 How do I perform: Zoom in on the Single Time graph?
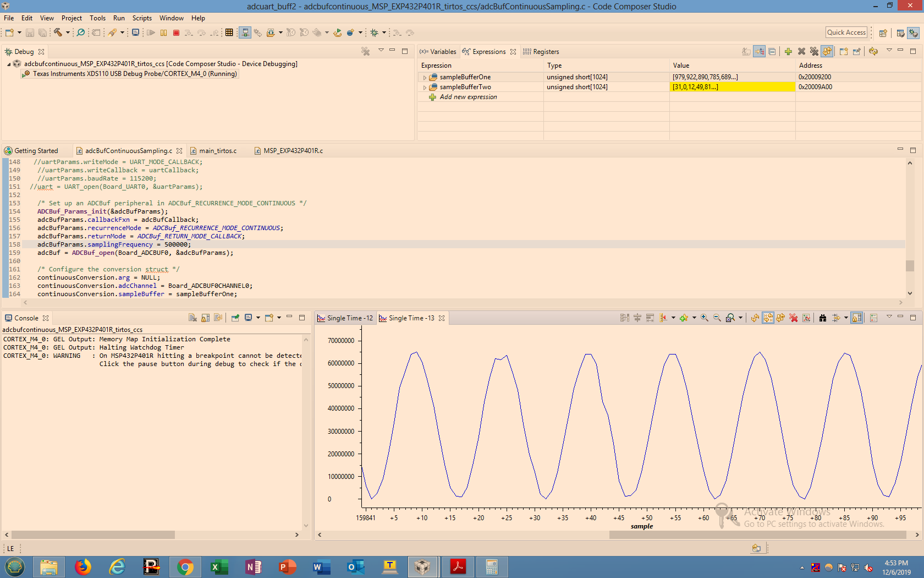tap(704, 318)
